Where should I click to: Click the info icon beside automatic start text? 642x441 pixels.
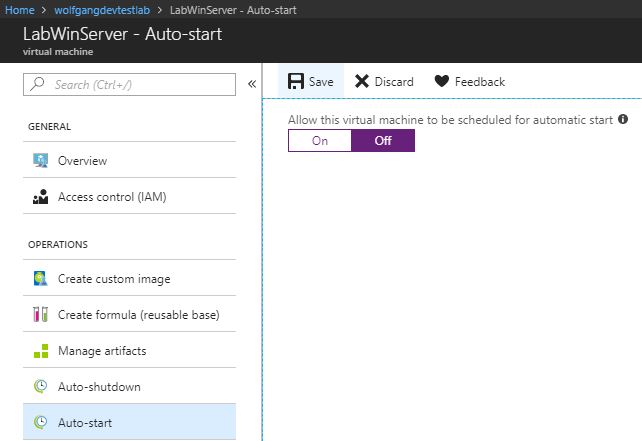[x=623, y=119]
